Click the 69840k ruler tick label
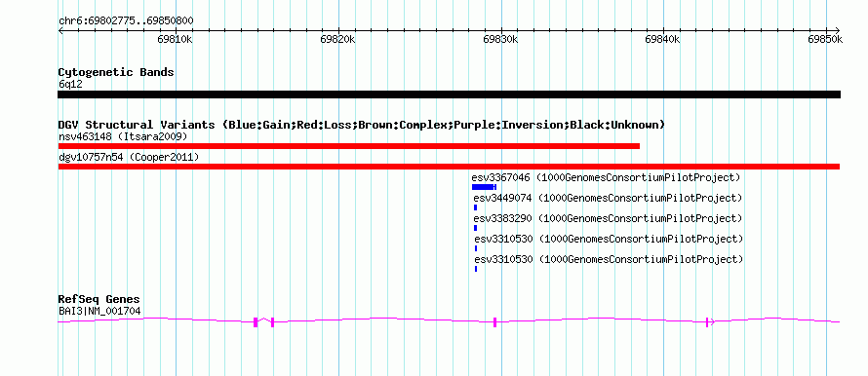868x376 pixels. pos(663,39)
